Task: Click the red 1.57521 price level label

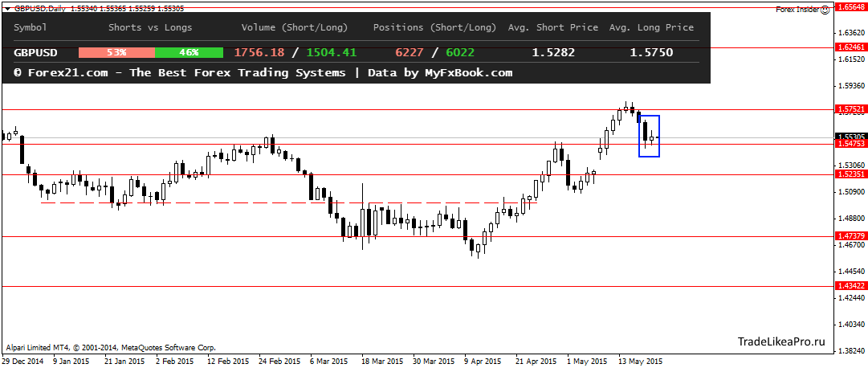Action: coord(851,110)
